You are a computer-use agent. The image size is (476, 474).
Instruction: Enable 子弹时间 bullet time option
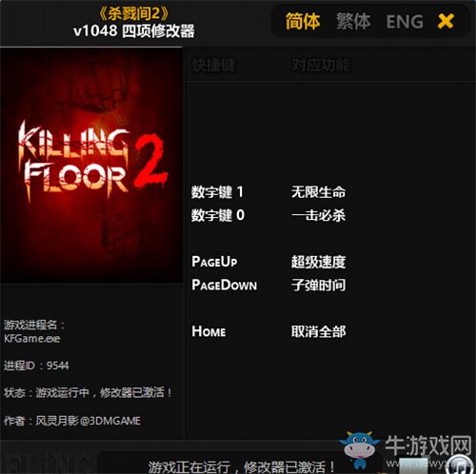318,285
